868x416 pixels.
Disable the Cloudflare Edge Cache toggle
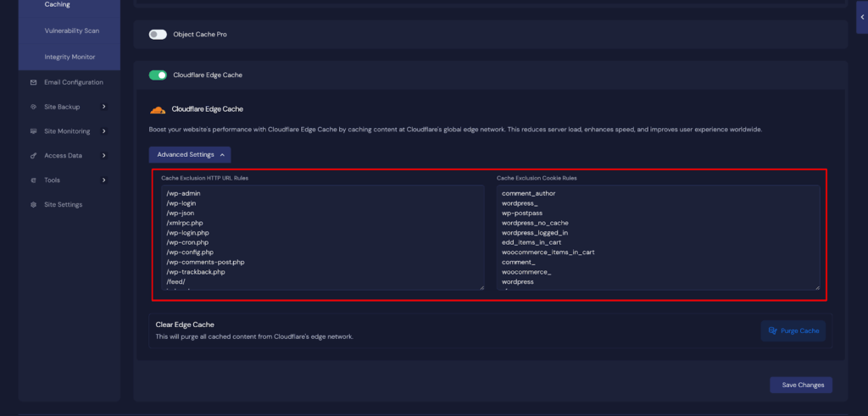pyautogui.click(x=158, y=75)
